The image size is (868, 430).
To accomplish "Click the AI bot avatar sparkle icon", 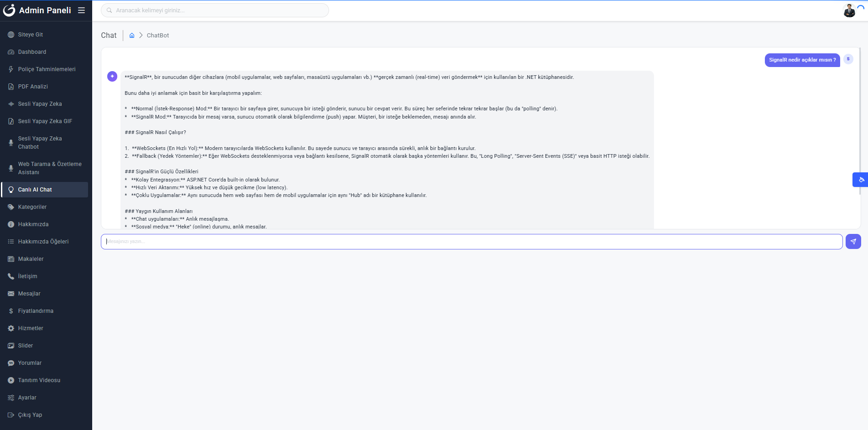I will pyautogui.click(x=112, y=76).
